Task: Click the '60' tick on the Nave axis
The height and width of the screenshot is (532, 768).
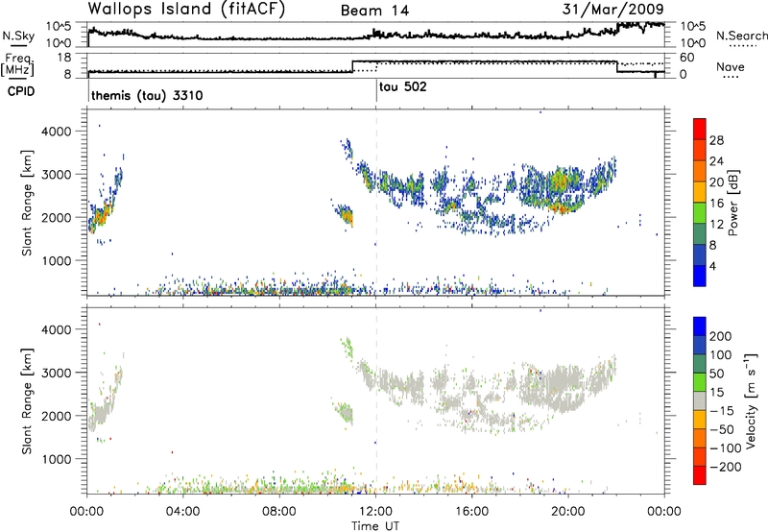Action: click(x=687, y=58)
